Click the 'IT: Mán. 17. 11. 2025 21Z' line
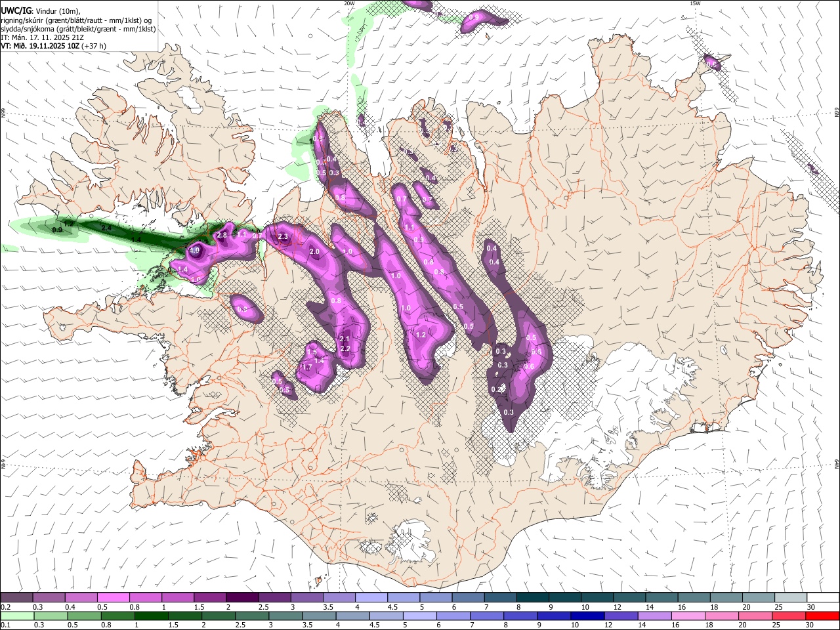This screenshot has width=840, height=630. [42, 37]
